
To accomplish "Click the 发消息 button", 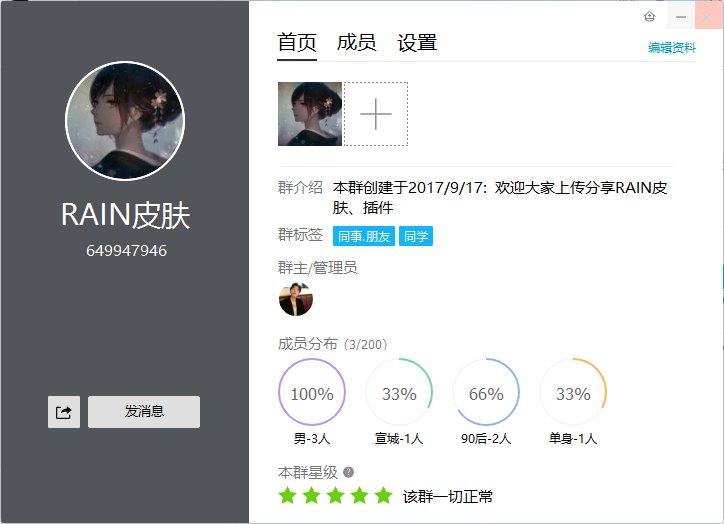I will pyautogui.click(x=144, y=412).
